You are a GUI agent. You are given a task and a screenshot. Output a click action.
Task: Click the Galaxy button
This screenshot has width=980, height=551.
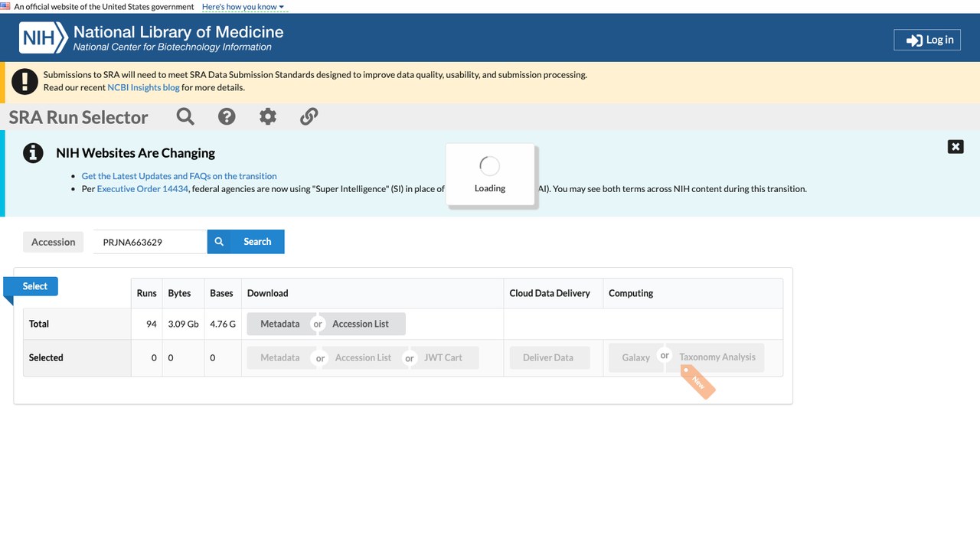pyautogui.click(x=635, y=357)
